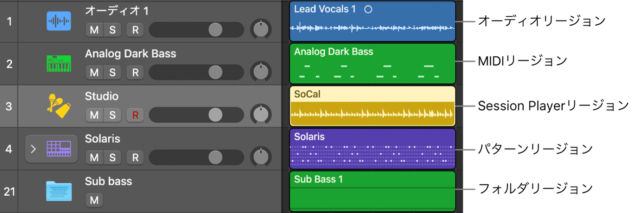Expand the Solaris track disclosure chevron
The height and width of the screenshot is (213, 644).
(x=33, y=149)
